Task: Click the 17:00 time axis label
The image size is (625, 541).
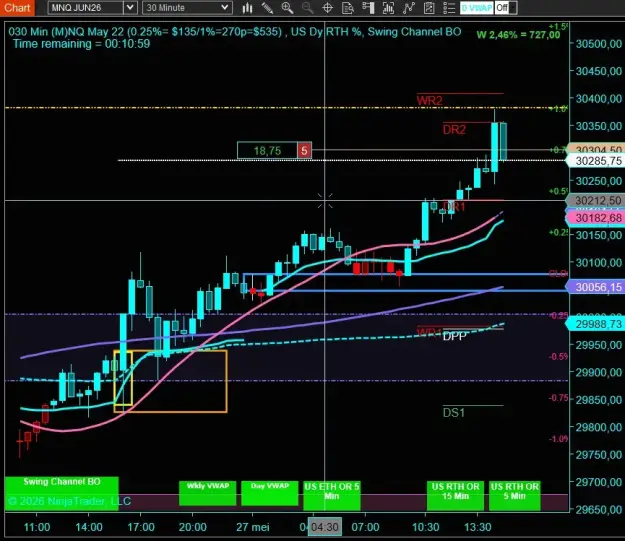Action: (141, 527)
